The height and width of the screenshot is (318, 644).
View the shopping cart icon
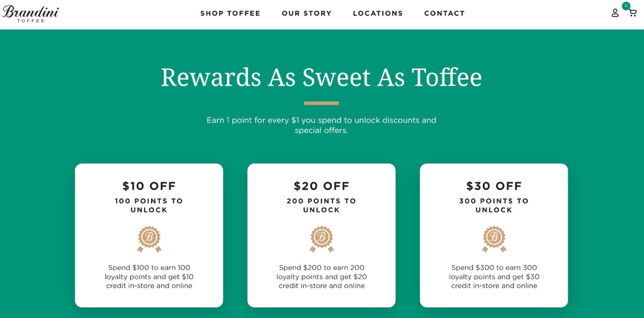click(x=632, y=13)
